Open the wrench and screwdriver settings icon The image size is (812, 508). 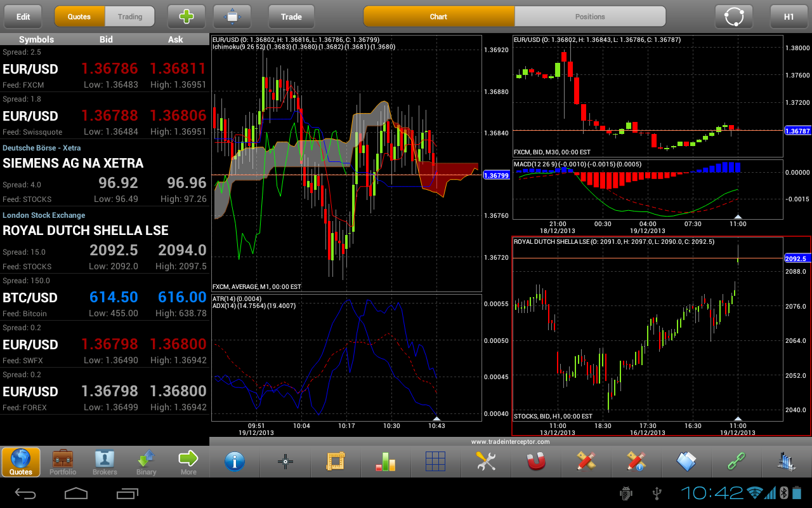point(486,462)
